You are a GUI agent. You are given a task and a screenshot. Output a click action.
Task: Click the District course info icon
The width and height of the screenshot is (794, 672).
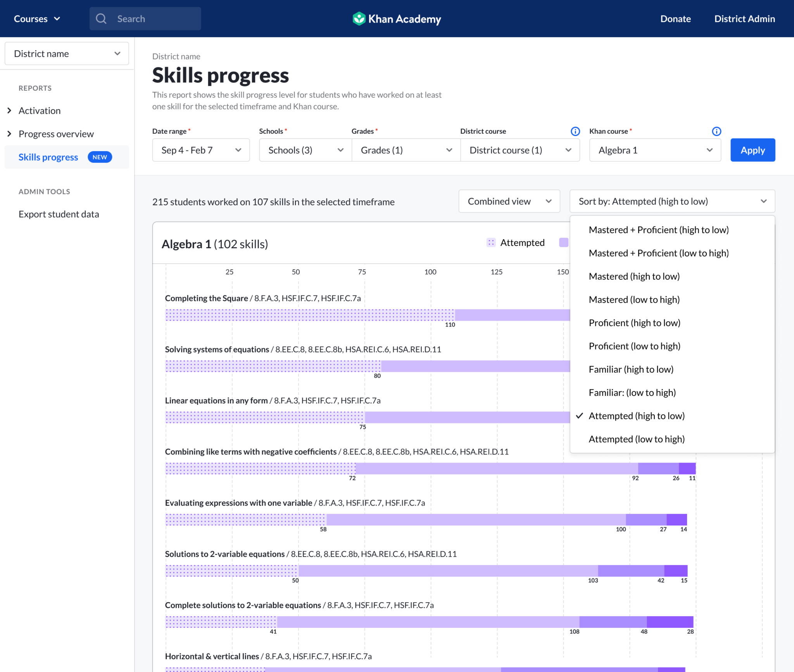tap(575, 131)
